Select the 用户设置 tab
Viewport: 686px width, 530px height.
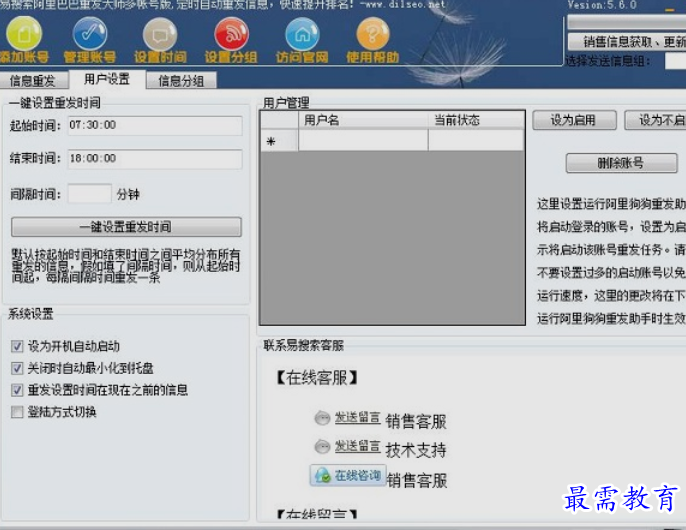(x=107, y=79)
